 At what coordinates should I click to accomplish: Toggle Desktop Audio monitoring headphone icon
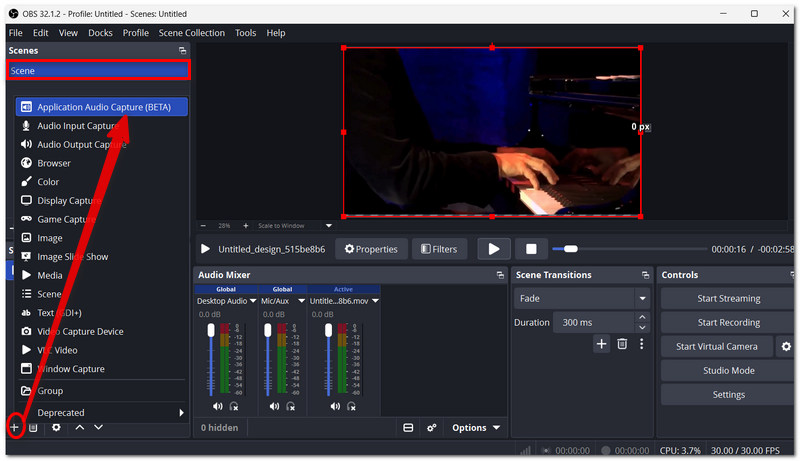pos(234,406)
